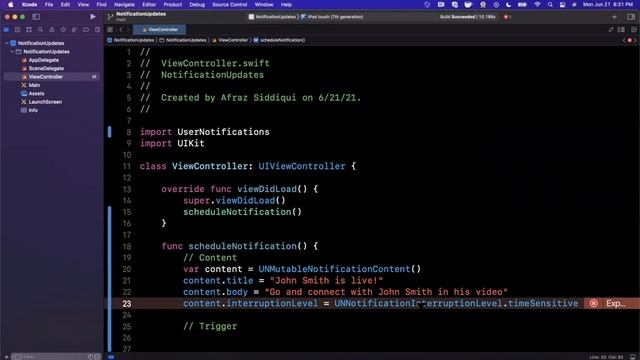Adjust editor options layout icon

(x=621, y=29)
